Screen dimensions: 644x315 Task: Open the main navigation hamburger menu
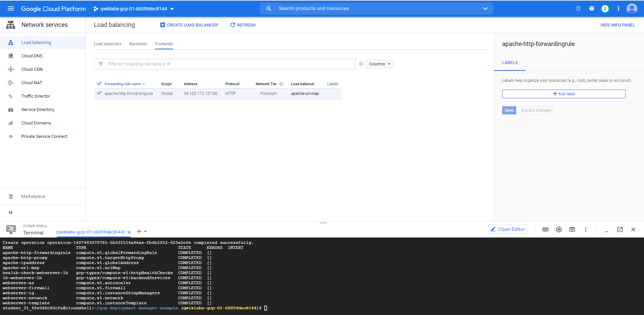[11, 9]
